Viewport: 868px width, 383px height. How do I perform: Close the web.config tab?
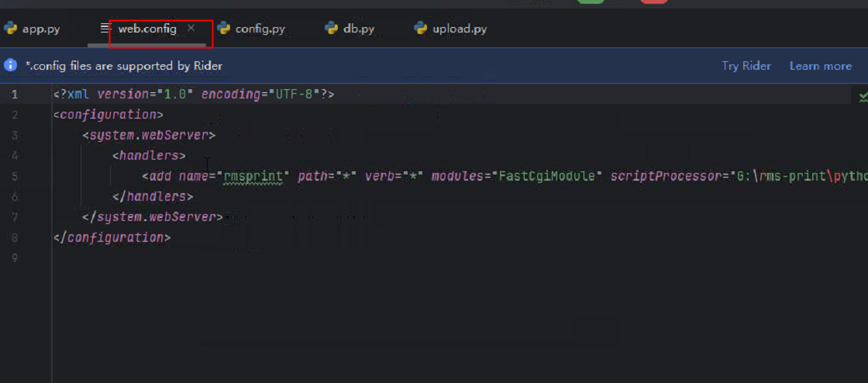click(191, 28)
